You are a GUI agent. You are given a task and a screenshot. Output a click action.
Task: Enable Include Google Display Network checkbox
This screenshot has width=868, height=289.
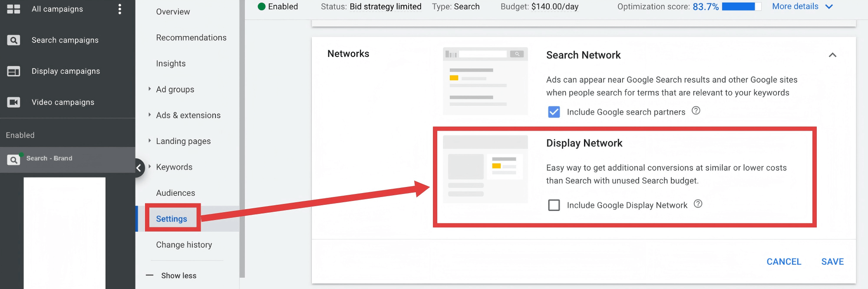[x=554, y=205]
